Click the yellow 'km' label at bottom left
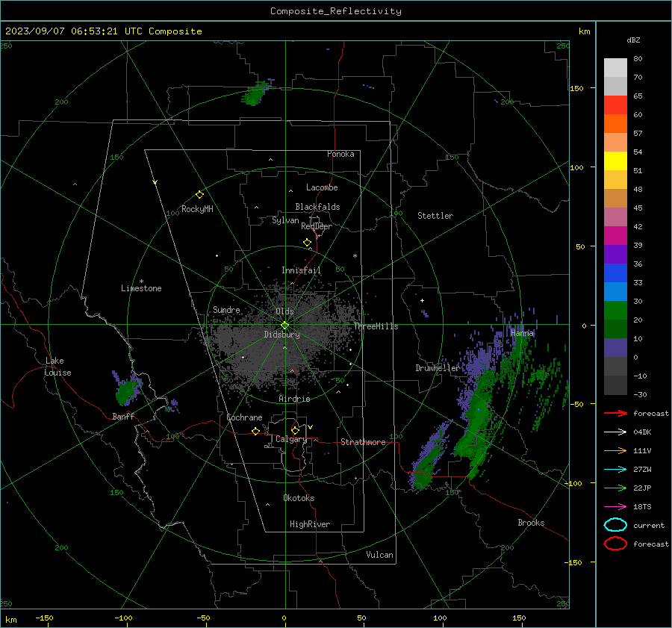Image resolution: width=672 pixels, height=628 pixels. tap(10, 620)
